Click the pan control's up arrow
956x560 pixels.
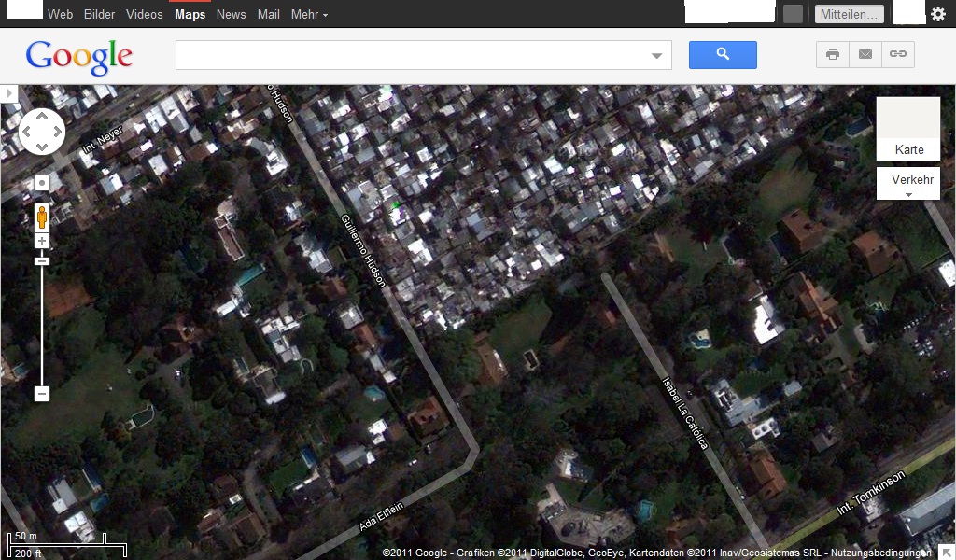click(x=42, y=117)
